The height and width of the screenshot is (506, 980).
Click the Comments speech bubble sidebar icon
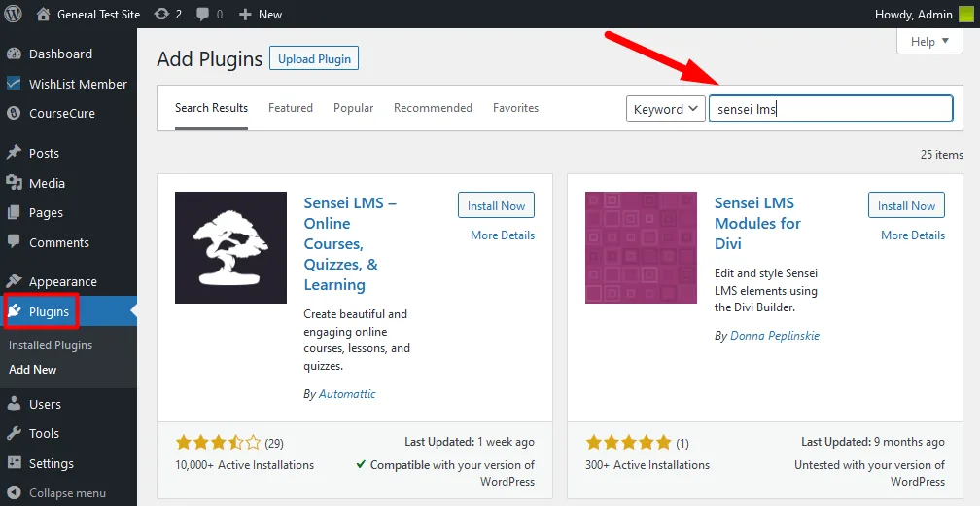point(14,242)
